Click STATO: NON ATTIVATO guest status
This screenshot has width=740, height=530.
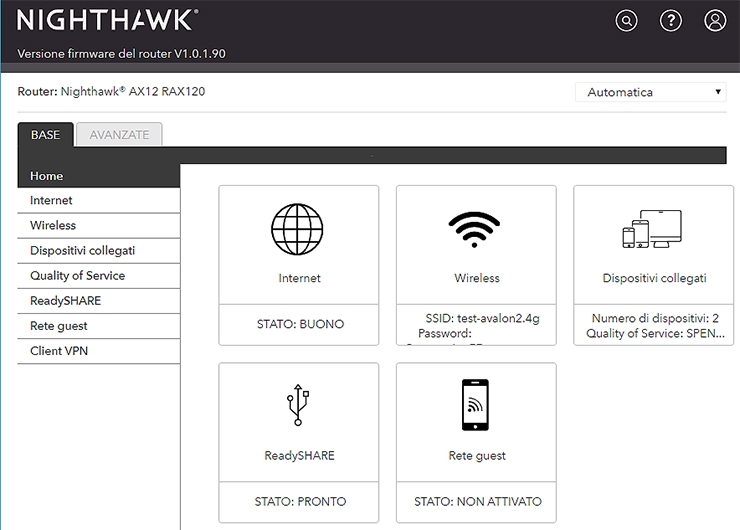point(476,501)
